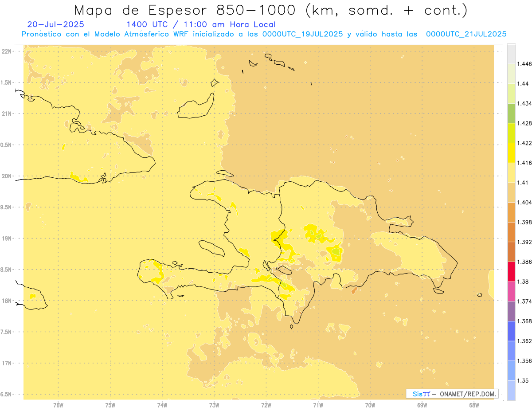532x411 pixels.
Task: Click the purple legend swatch between 1.368 and 1.374
Action: 511,311
